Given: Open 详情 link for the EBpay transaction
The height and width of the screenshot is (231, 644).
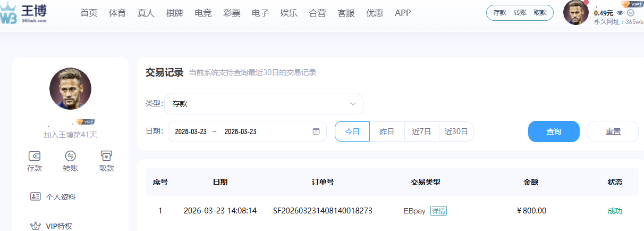Looking at the screenshot, I should coord(438,211).
